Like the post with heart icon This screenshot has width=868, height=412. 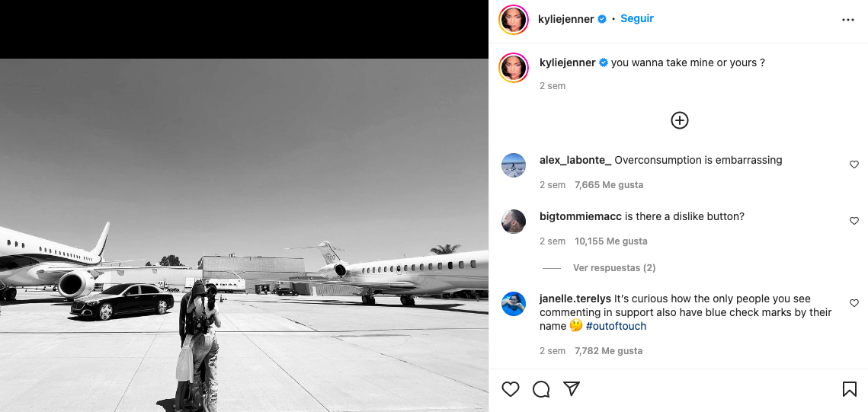(x=511, y=389)
